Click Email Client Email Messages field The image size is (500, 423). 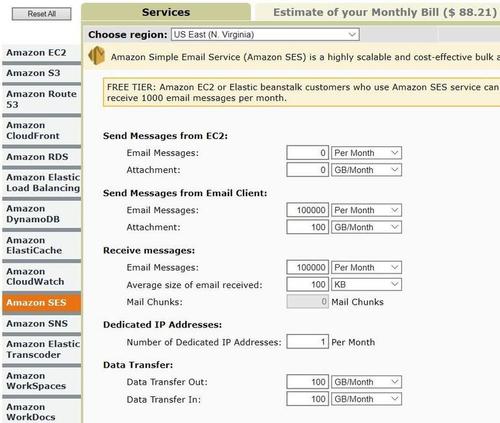[307, 210]
